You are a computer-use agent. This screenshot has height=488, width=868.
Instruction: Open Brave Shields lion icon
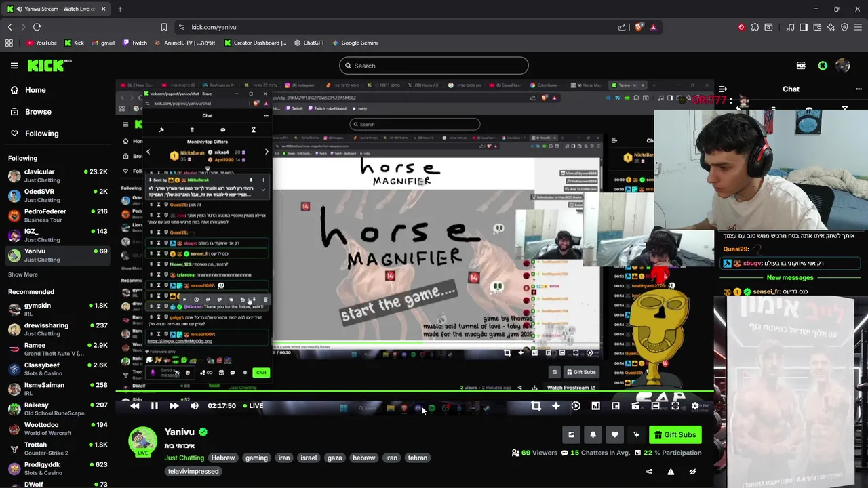[x=639, y=27]
